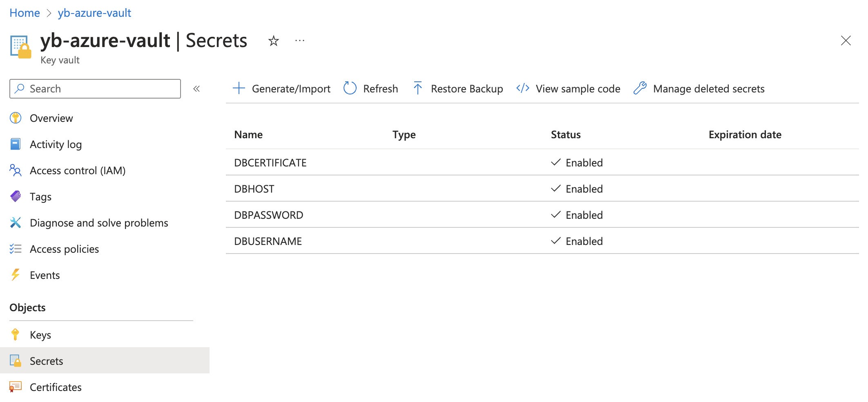The width and height of the screenshot is (868, 402).
Task: Open the Tags pane
Action: 40,196
